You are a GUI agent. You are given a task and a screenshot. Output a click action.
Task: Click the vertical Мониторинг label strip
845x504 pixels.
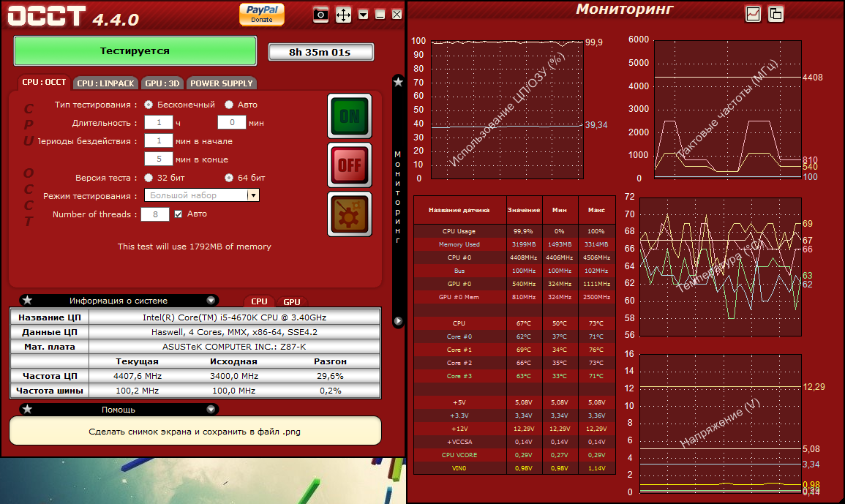tap(398, 197)
